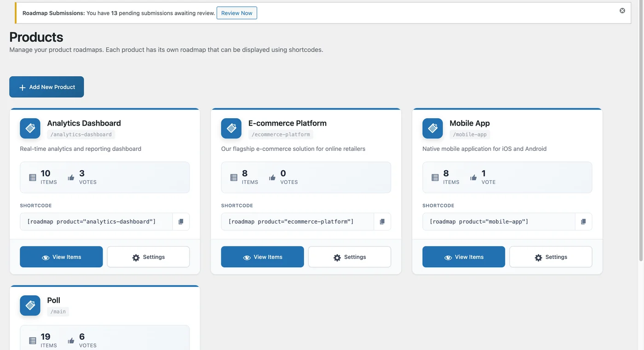Click the Mobile App card title
Image resolution: width=644 pixels, height=350 pixels.
(x=470, y=123)
